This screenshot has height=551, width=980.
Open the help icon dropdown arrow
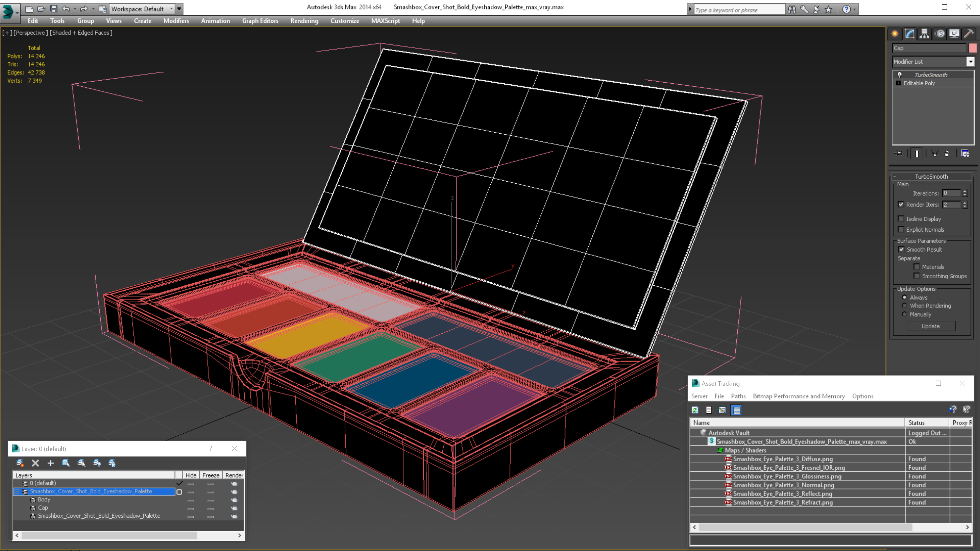[854, 9]
